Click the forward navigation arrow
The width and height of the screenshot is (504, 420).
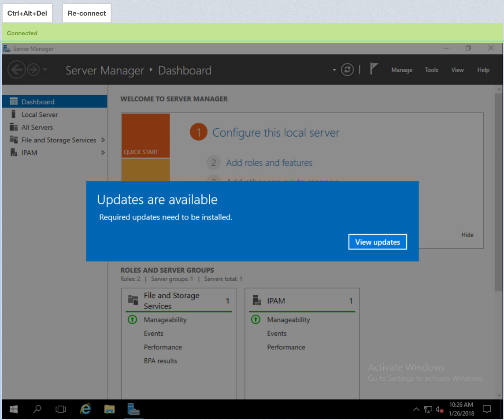tap(33, 70)
